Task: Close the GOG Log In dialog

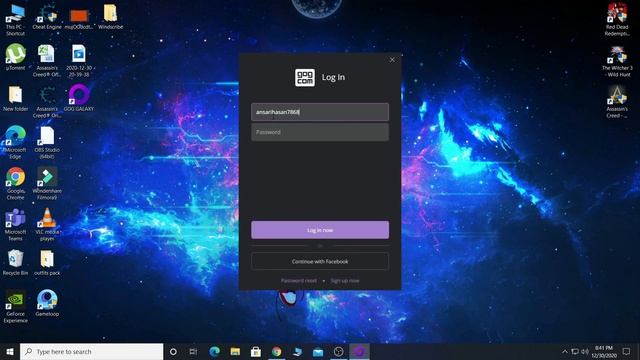Action: (392, 60)
